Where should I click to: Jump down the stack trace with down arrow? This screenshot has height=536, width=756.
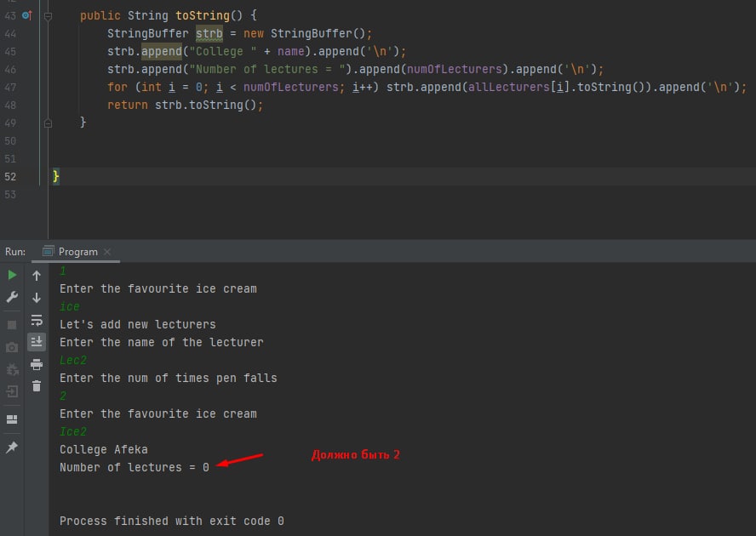pyautogui.click(x=37, y=298)
